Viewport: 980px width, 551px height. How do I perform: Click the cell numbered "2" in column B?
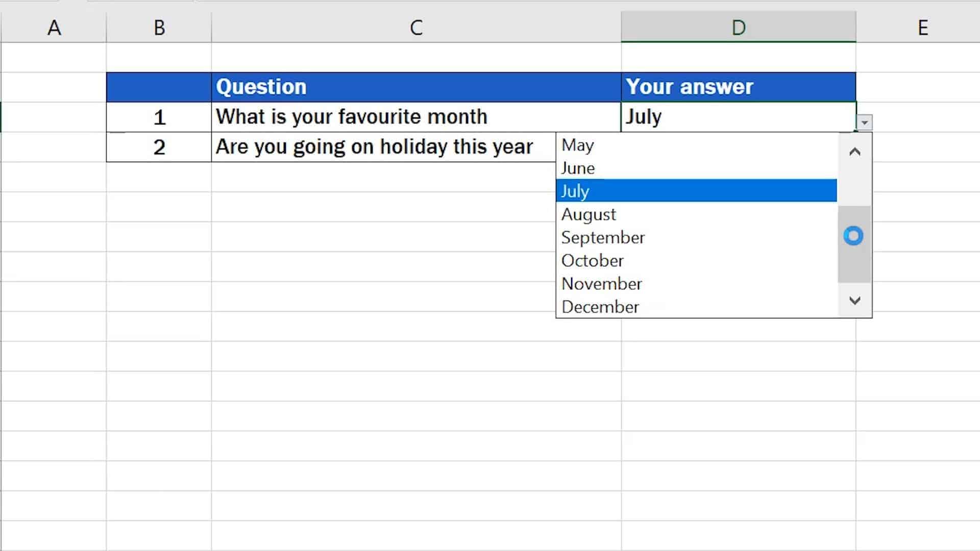click(159, 146)
